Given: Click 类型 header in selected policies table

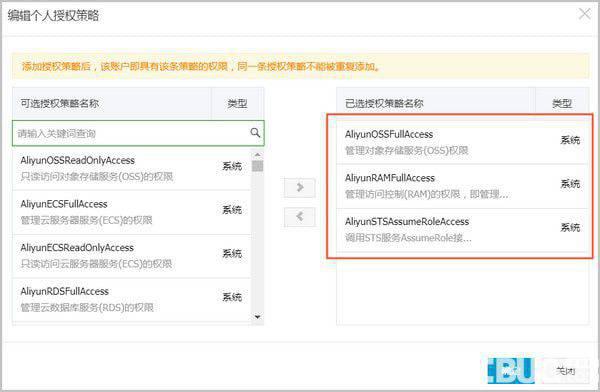Looking at the screenshot, I should click(x=562, y=103).
